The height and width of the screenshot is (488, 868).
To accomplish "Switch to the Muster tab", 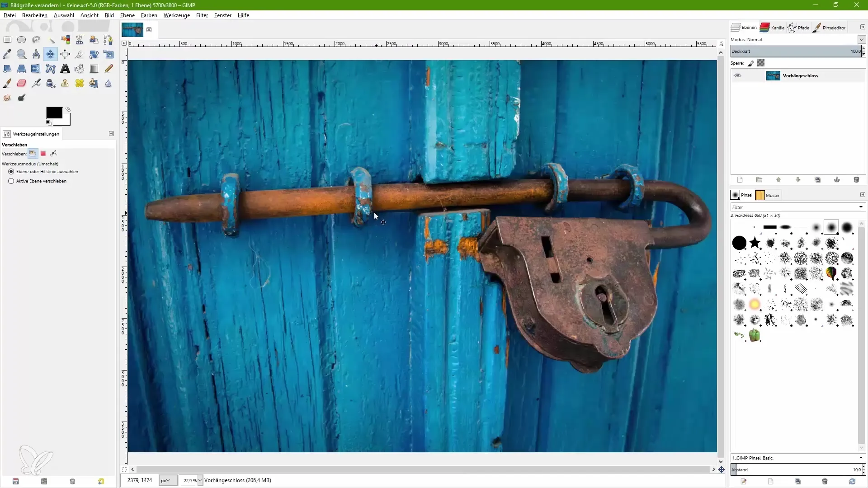I will (x=768, y=195).
